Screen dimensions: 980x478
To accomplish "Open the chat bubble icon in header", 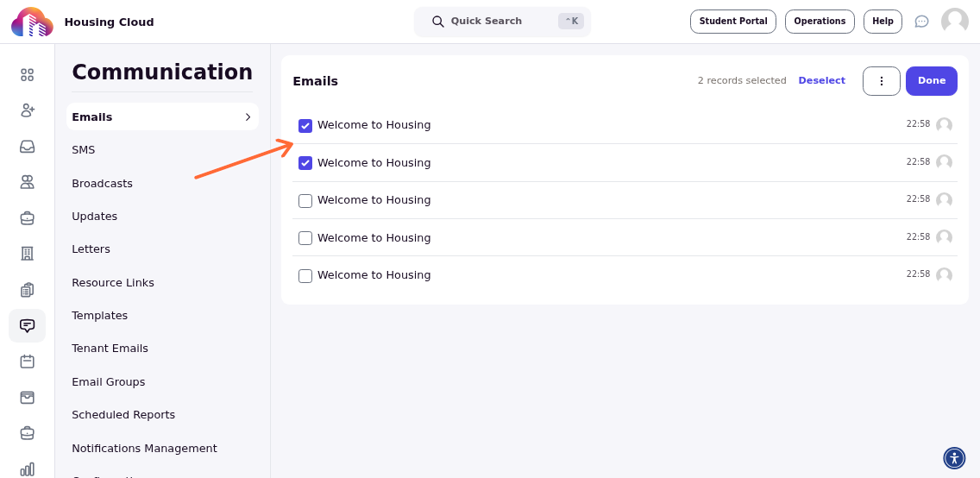I will [x=921, y=22].
